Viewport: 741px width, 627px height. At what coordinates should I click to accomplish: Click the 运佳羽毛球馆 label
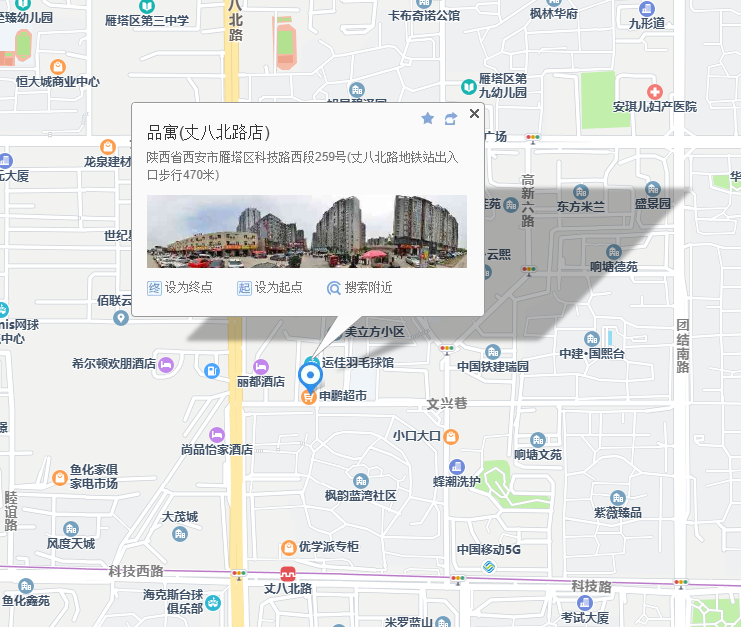point(358,363)
